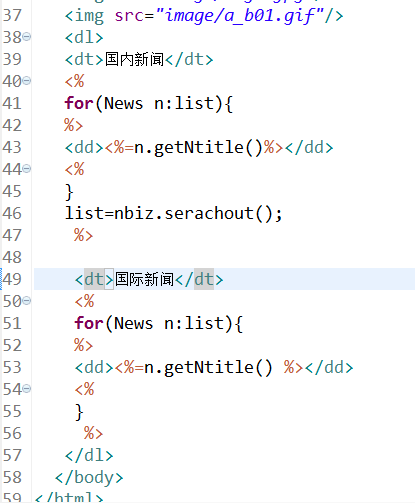Click line number 53 in gutter
Image resolution: width=415 pixels, height=503 pixels.
12,367
